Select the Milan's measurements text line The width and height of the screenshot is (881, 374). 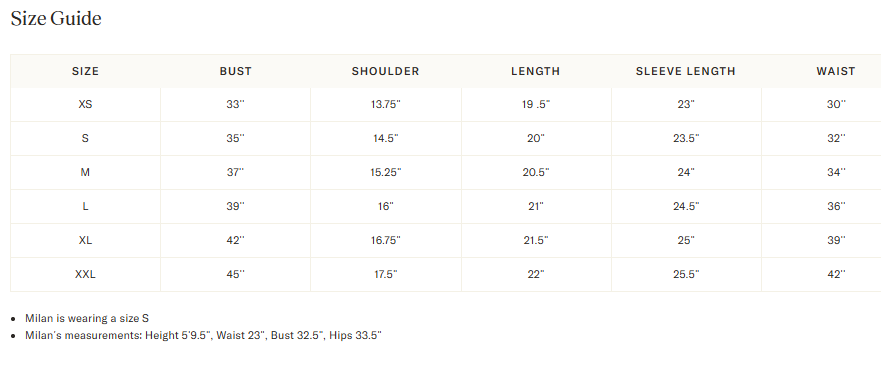[x=203, y=336]
